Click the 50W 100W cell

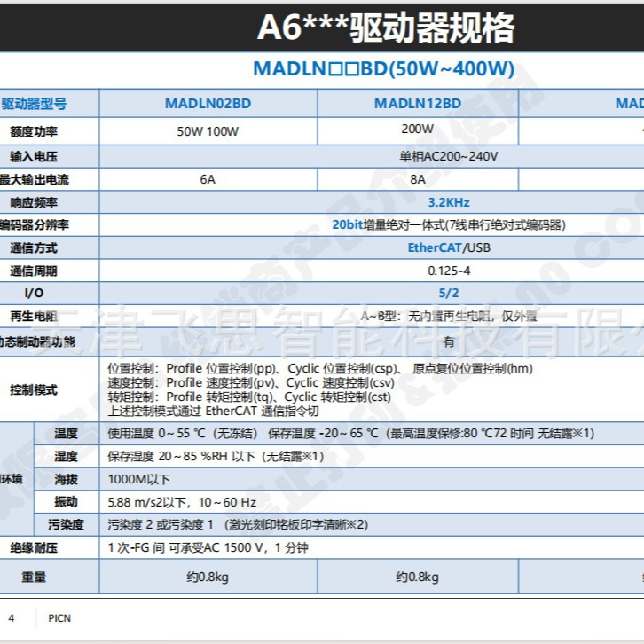point(208,131)
